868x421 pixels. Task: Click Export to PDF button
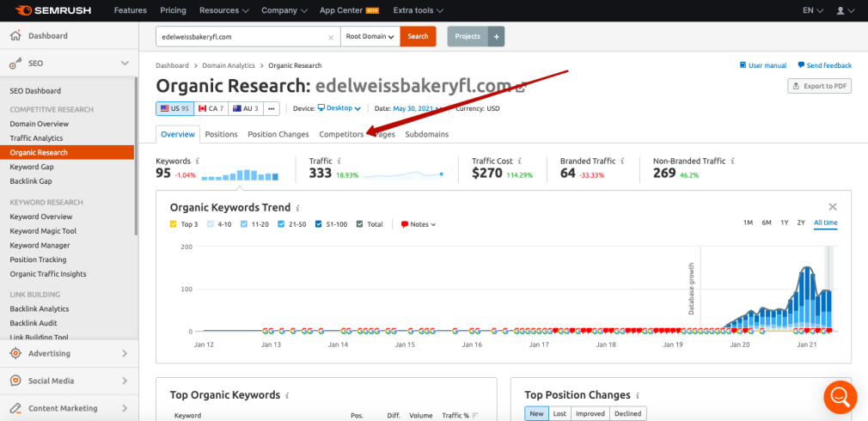(819, 86)
